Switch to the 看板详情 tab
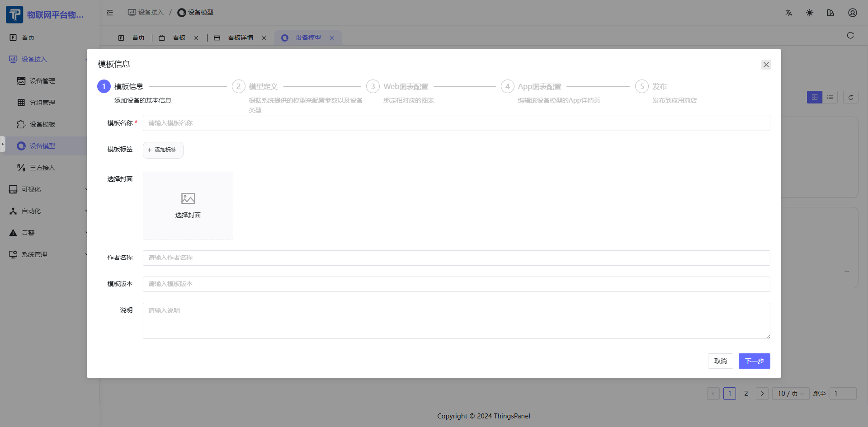868x427 pixels. (x=241, y=38)
